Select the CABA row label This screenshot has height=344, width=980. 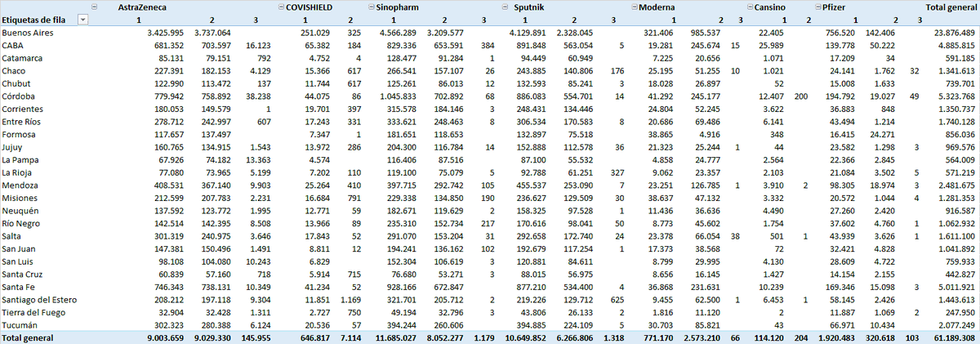point(12,45)
